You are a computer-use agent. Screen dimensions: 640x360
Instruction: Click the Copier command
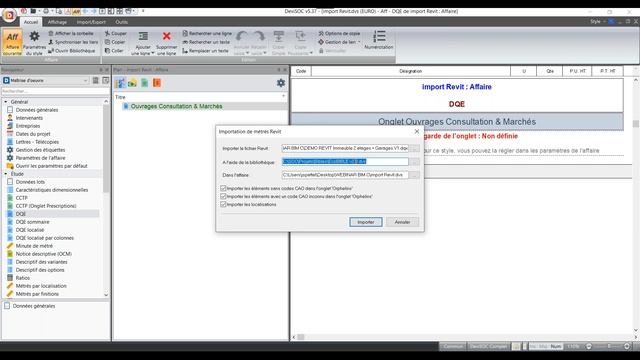tap(115, 42)
